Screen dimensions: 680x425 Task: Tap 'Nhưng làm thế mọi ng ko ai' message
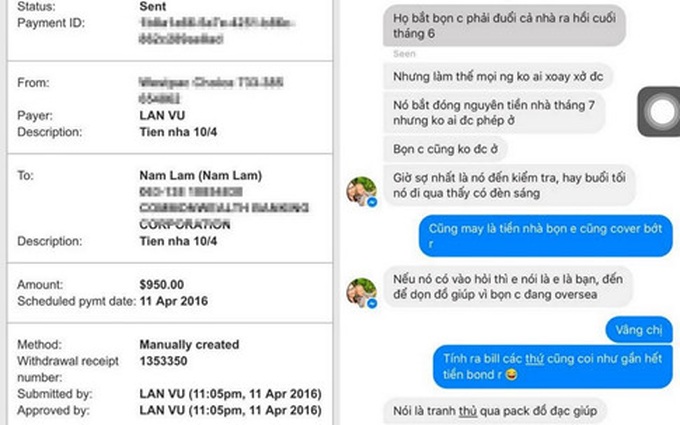(498, 76)
